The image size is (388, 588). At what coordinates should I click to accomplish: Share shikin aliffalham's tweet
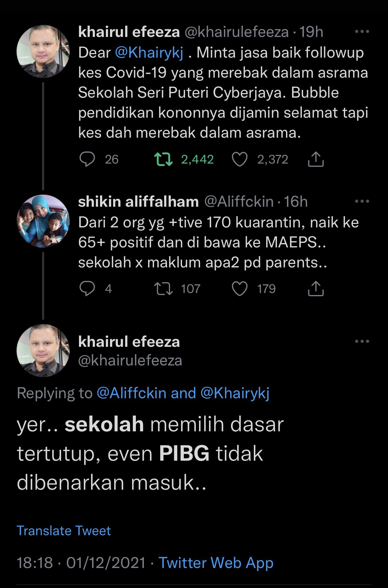click(x=315, y=289)
